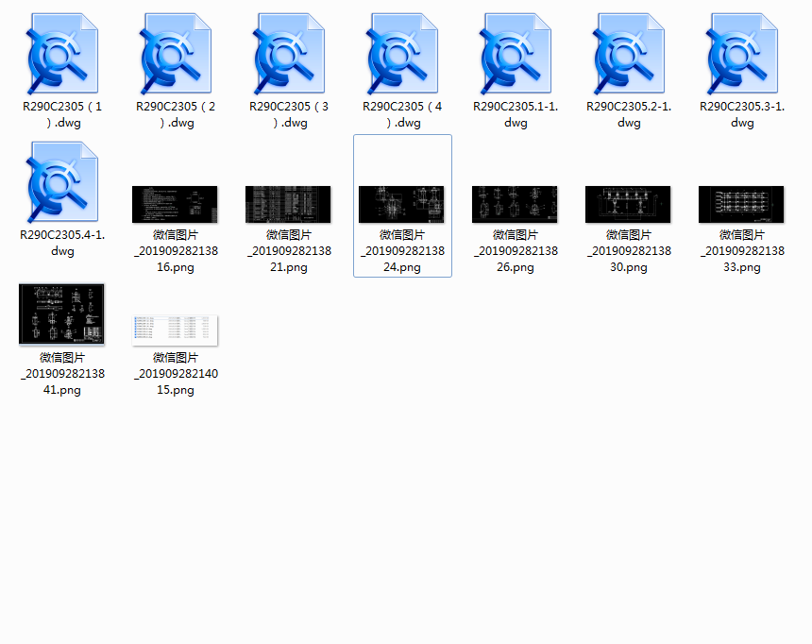Click label 微信图片_20190928214015.png
The image size is (812, 644).
coord(176,374)
